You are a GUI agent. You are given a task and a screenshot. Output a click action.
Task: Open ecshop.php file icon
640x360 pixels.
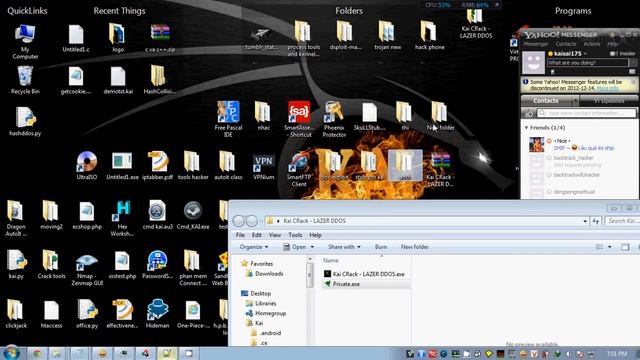point(87,215)
